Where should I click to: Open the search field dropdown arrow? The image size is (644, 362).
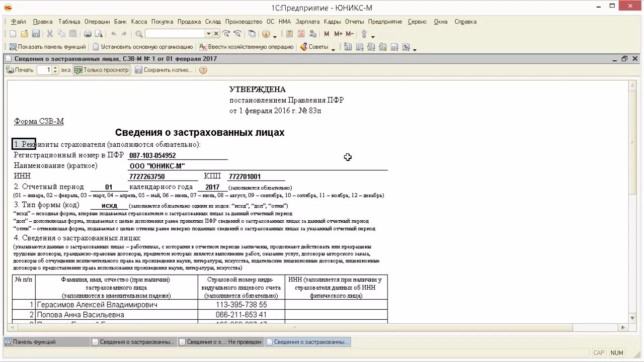coord(208,34)
